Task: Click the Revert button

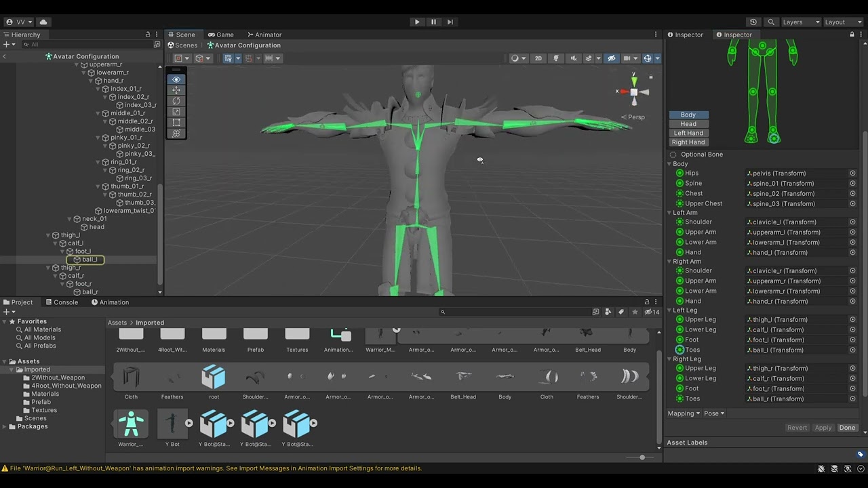Action: tap(797, 428)
